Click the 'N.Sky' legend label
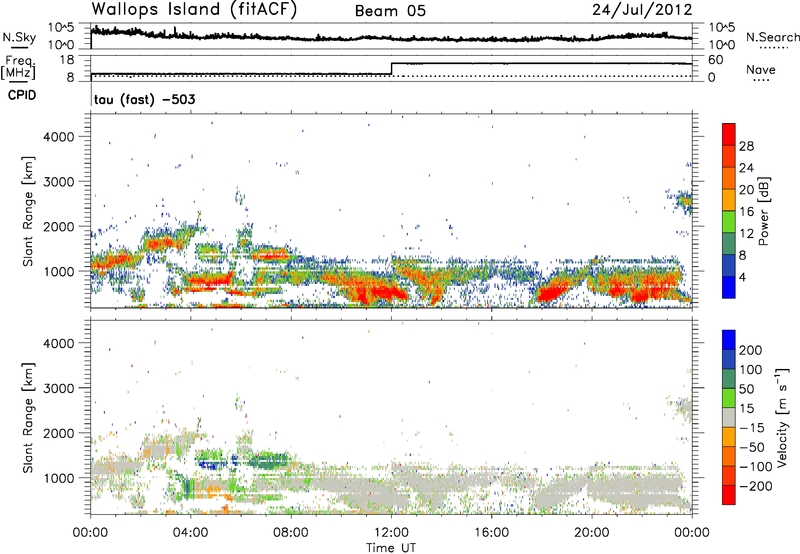 pos(19,37)
